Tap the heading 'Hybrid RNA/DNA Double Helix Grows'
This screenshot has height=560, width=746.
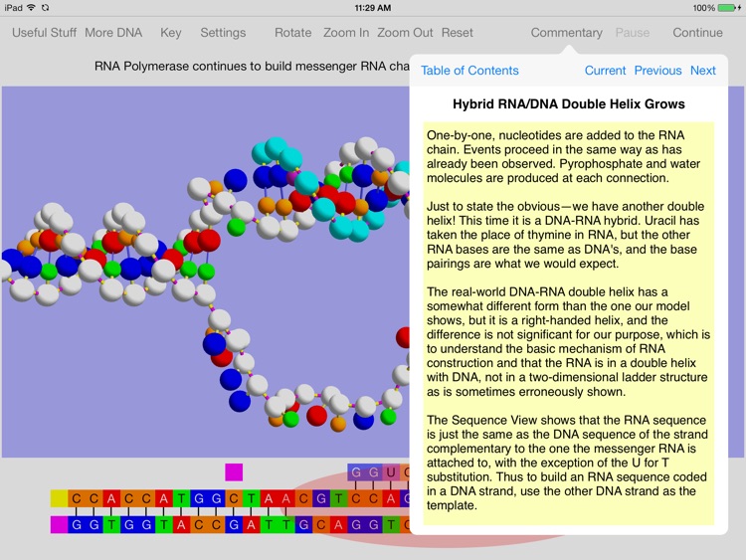(x=569, y=103)
